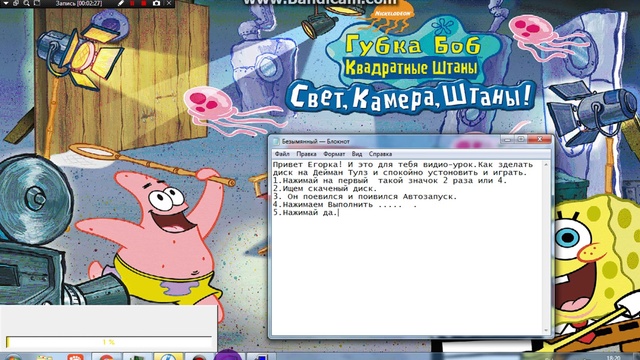Click the line starting 'Привет Егорка!'
Screen dimensions: 640x360
click(403, 164)
